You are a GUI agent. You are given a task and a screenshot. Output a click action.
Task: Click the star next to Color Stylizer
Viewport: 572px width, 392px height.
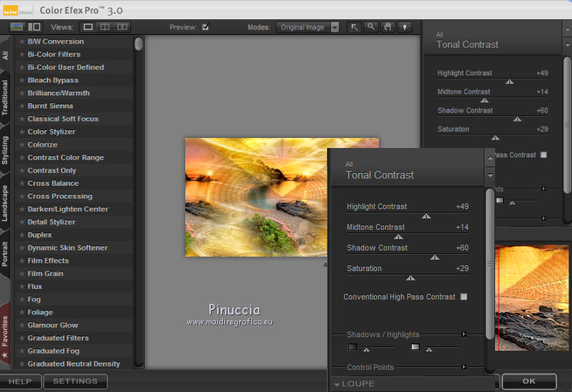coord(22,132)
